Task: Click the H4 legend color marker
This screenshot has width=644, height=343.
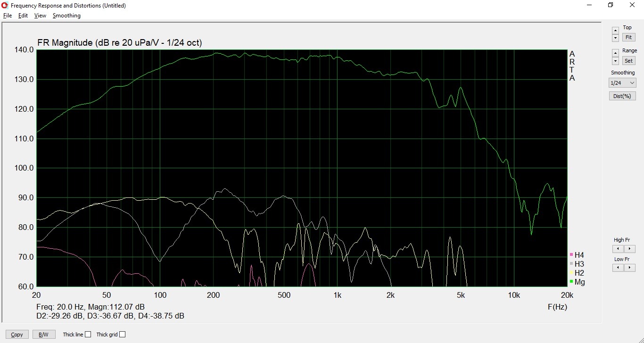Action: 571,255
